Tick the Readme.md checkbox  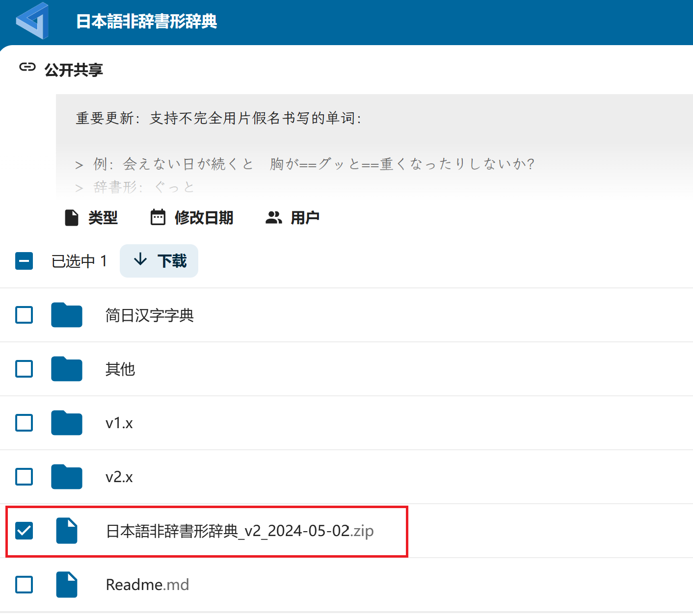click(x=24, y=585)
